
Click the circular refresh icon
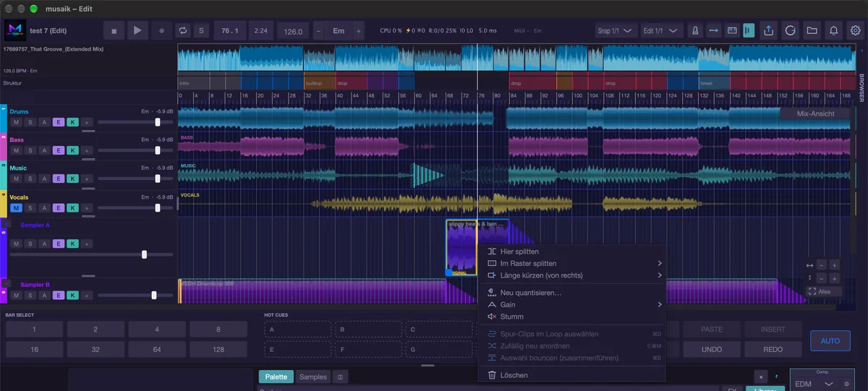point(791,31)
